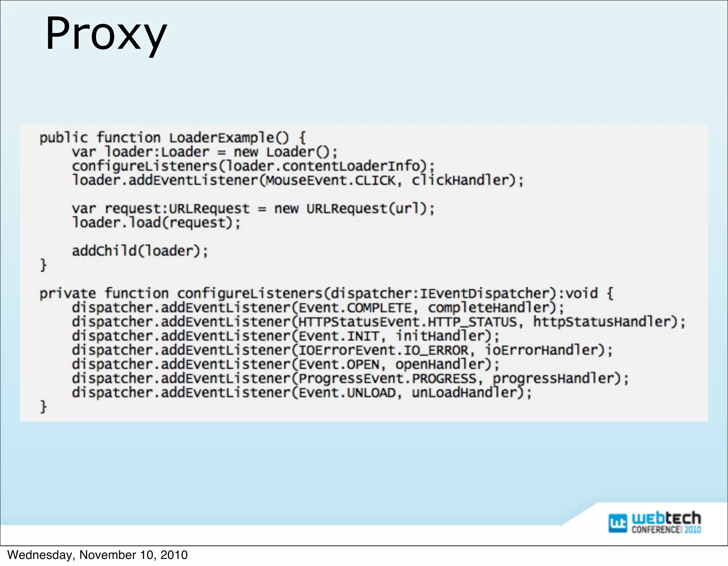Click the line 'var loader:Loader = new Loader();'
Viewport: 728px width, 566px height.
click(205, 152)
